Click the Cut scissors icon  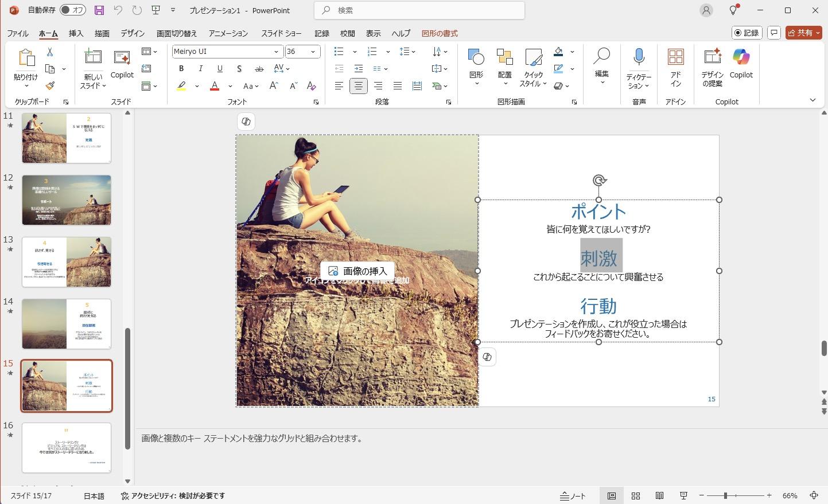[50, 52]
